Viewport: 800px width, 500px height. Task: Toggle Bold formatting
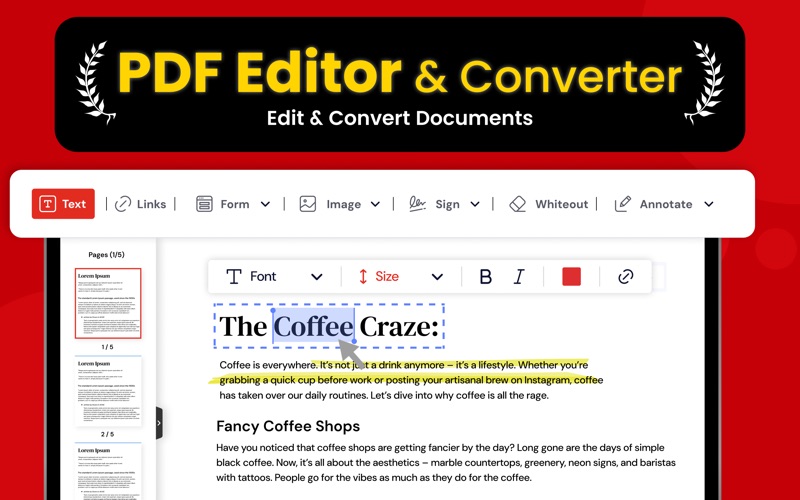486,277
